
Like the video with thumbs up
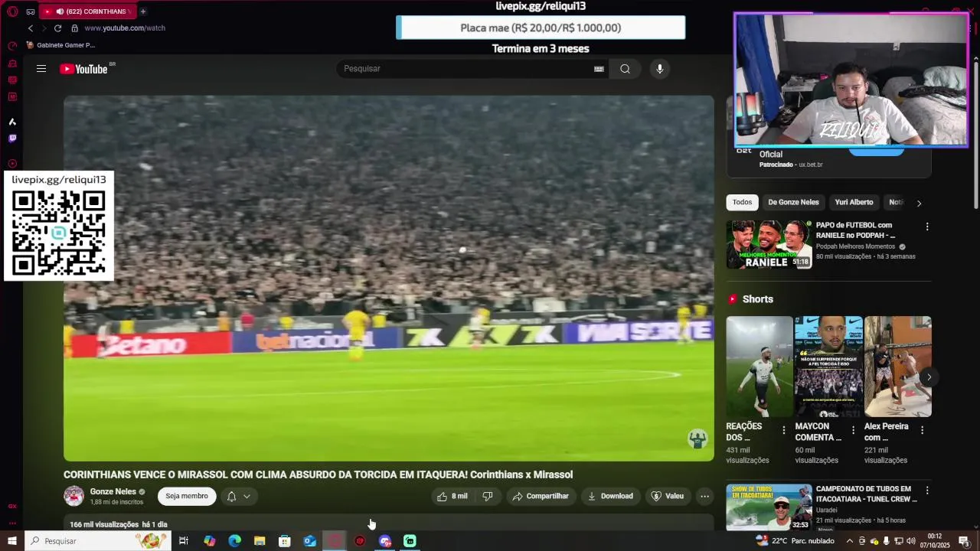pos(452,496)
